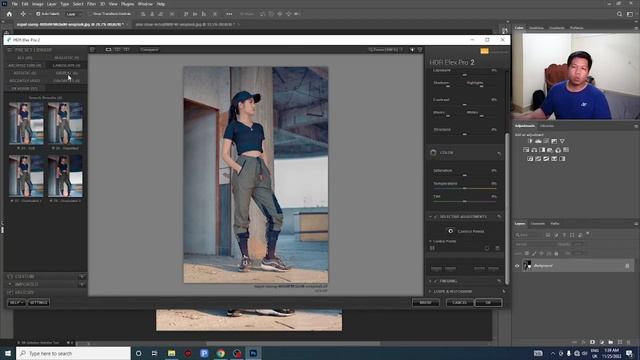Toggle the Color section on/off
This screenshot has width=640, height=360.
[x=433, y=153]
